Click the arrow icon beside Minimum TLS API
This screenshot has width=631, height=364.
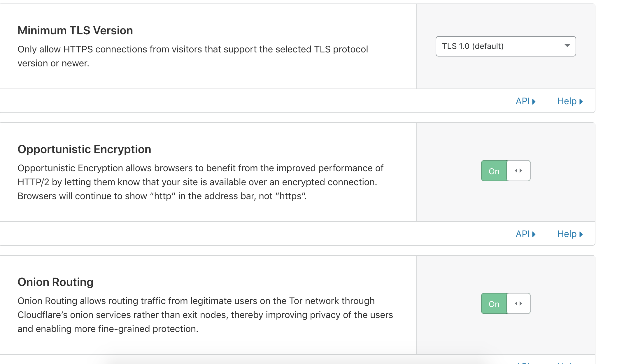click(x=534, y=102)
